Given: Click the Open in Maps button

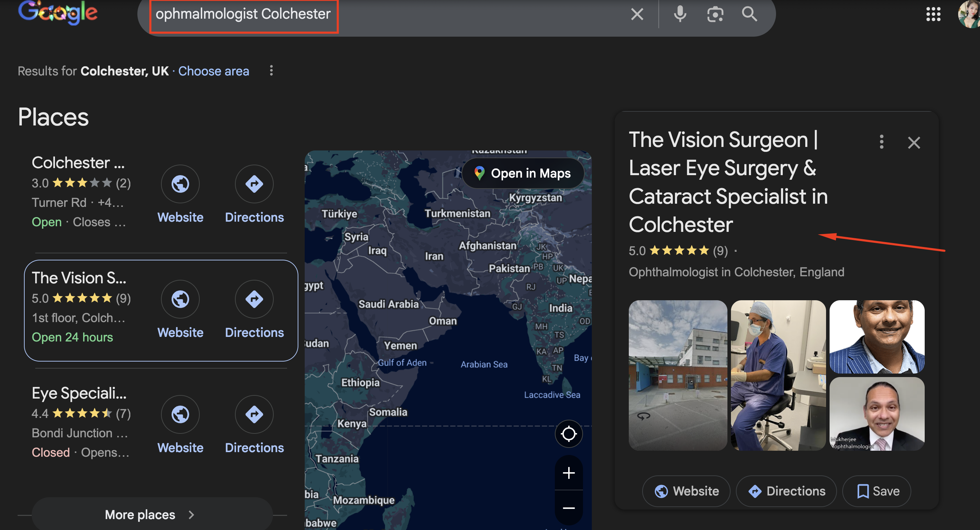Looking at the screenshot, I should click(x=523, y=173).
